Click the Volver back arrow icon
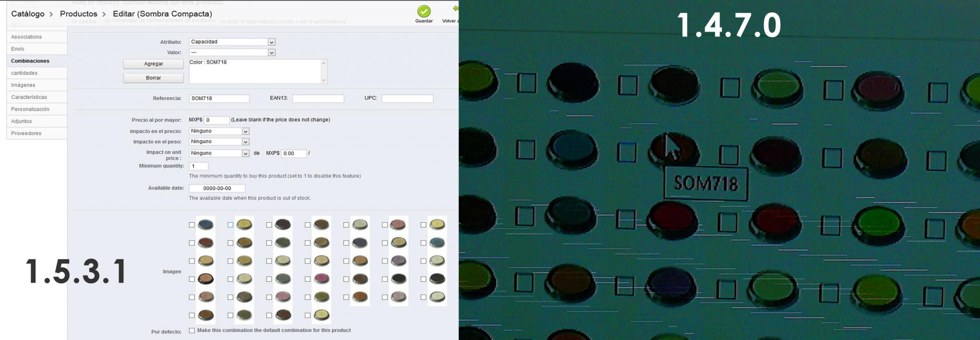Screen dimensions: 980x340 455,8
